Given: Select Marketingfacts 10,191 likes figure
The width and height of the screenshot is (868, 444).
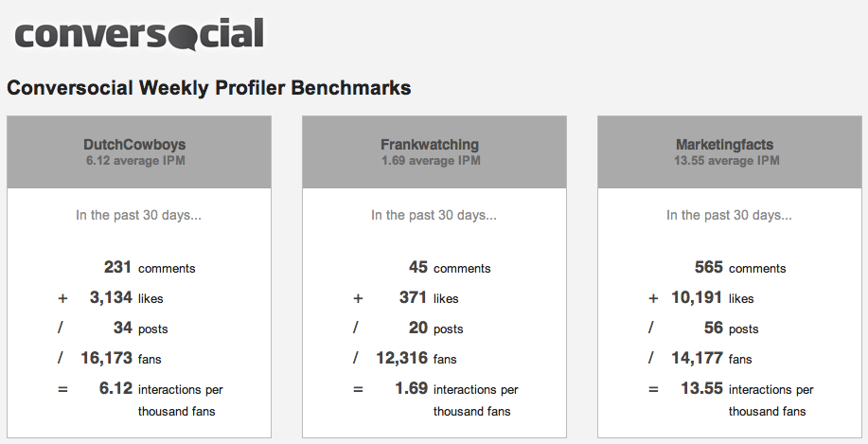Looking at the screenshot, I should point(697,298).
